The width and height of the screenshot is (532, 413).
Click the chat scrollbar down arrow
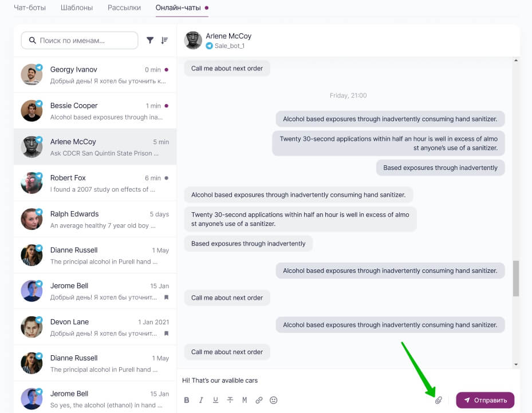516,364
